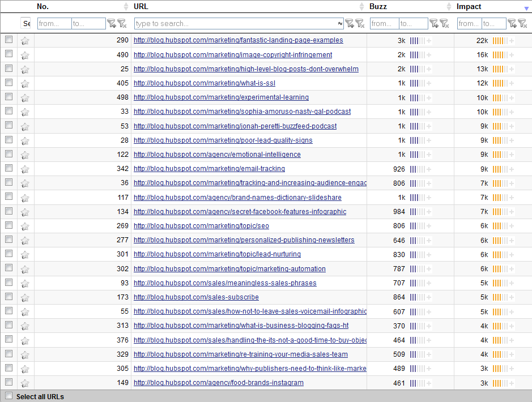Viewport: 532px width, 402px height.
Task: Star the what-is-ssl URL row
Action: point(25,84)
